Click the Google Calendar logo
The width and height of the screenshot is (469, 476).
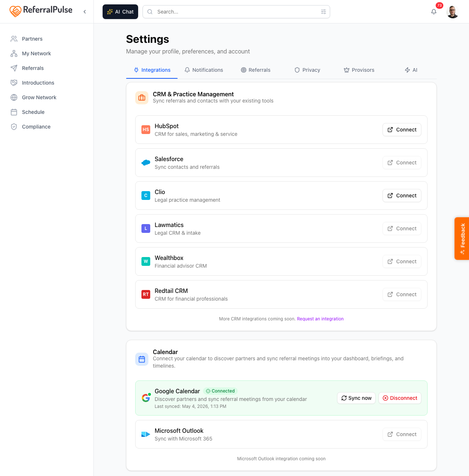click(x=146, y=398)
